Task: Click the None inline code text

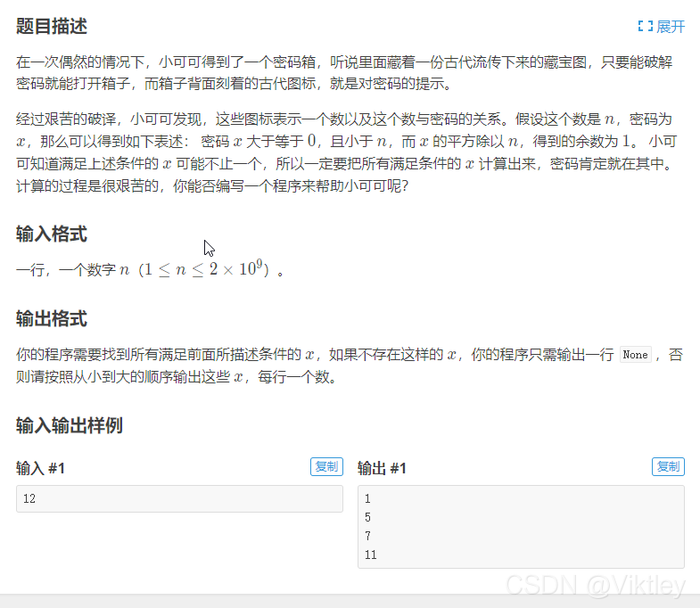Action: (635, 355)
